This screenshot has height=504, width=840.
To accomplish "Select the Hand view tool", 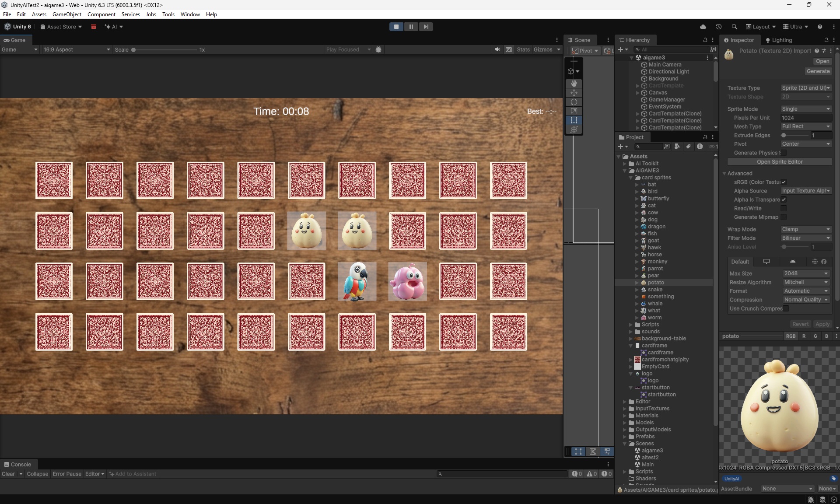I will click(574, 83).
